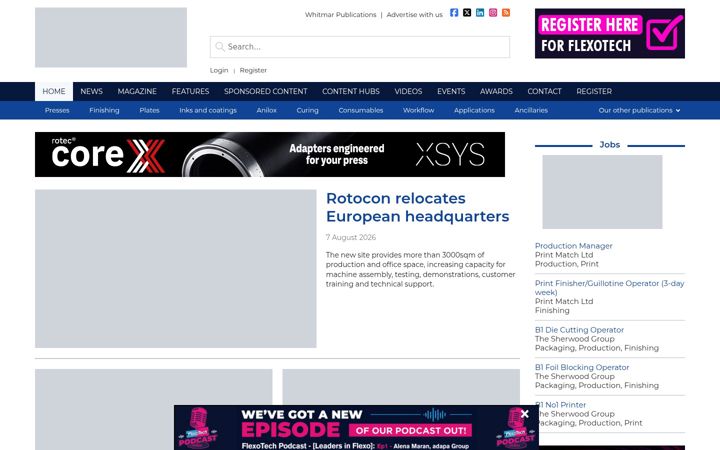Screen dimensions: 720x450
Task: Expand Our other publications dropdown
Action: [639, 110]
